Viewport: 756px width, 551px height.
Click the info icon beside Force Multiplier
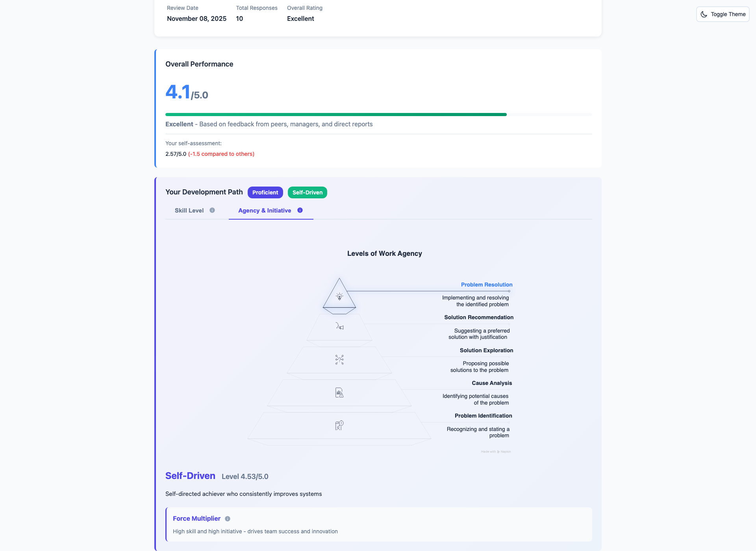[228, 519]
